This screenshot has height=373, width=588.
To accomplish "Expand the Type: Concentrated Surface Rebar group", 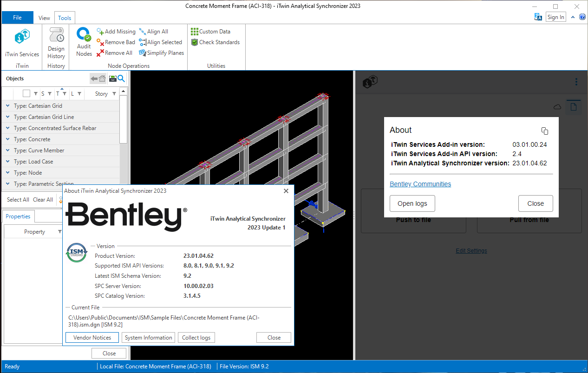I will (x=7, y=128).
